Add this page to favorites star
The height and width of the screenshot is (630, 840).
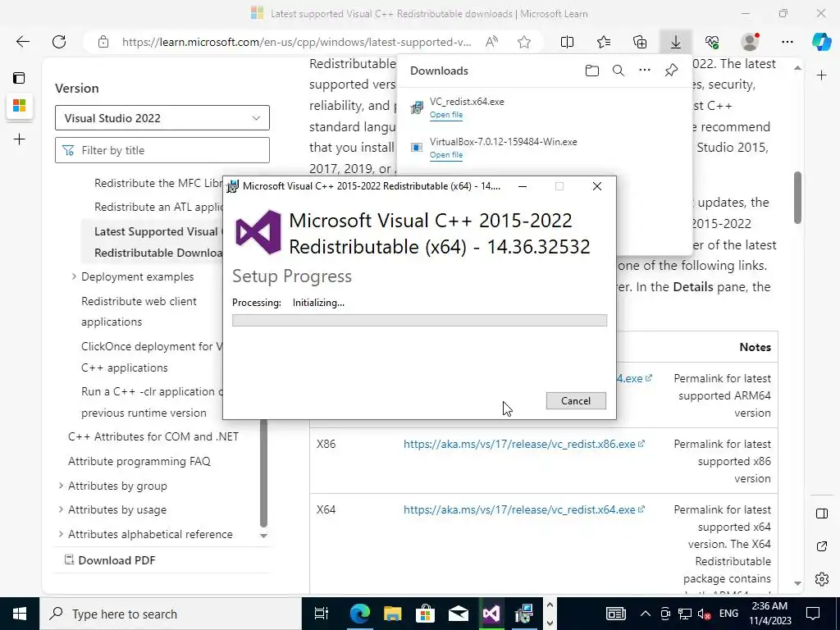coord(524,42)
